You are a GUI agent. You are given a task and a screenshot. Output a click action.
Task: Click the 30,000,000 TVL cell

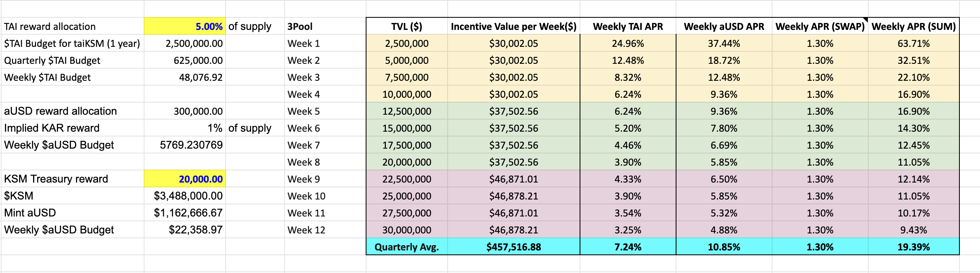406,230
